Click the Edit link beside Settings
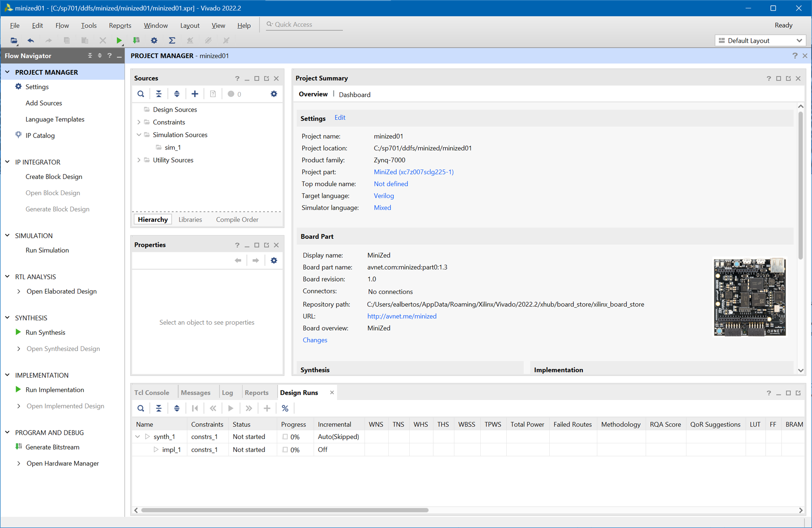The height and width of the screenshot is (528, 812). tap(340, 118)
